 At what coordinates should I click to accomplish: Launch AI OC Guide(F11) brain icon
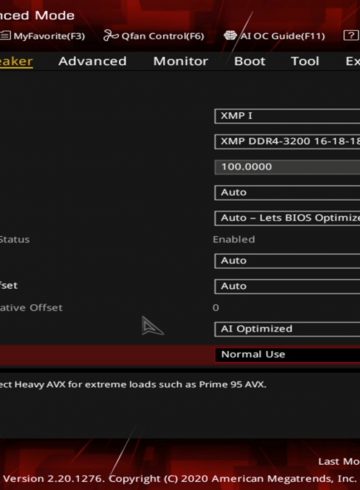230,35
